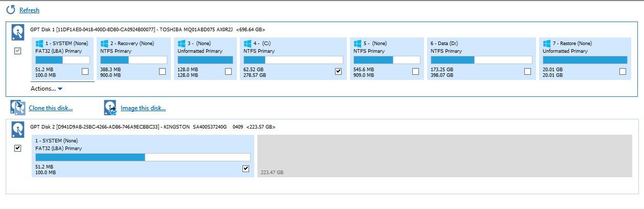644x209 pixels.
Task: Click the Windows logo on partition 4 (C:)
Action: pyautogui.click(x=248, y=44)
